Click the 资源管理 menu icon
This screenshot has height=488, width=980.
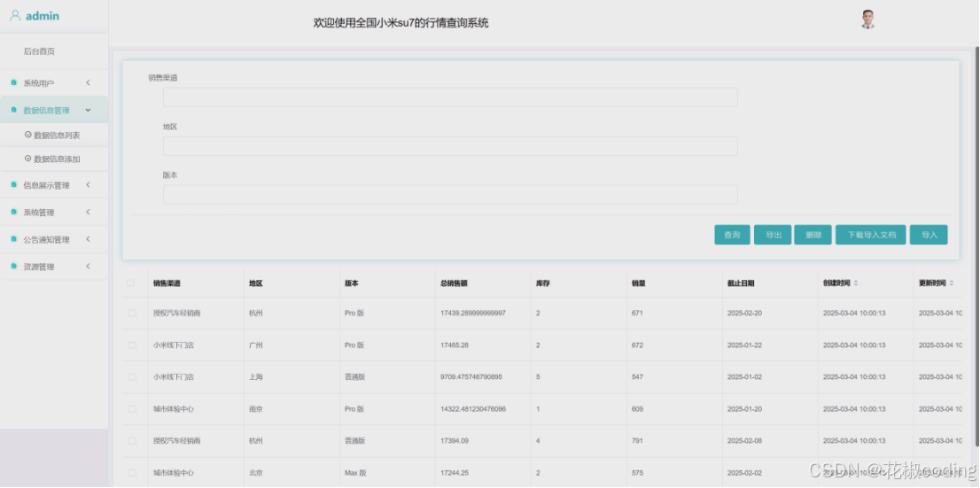pos(14,267)
